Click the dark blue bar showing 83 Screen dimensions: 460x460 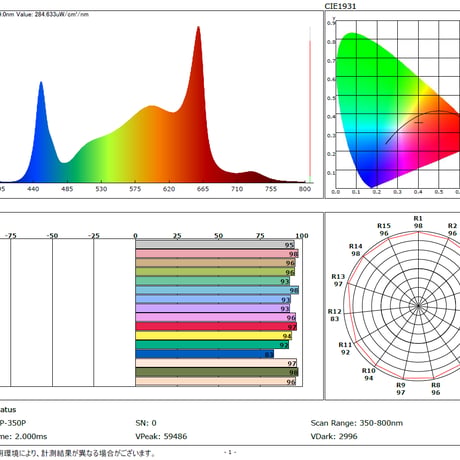205,354
